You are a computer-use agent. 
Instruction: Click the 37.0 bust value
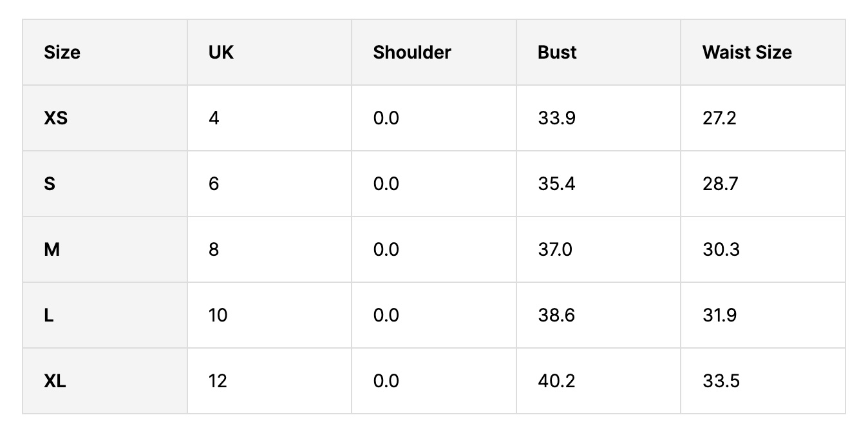point(555,250)
